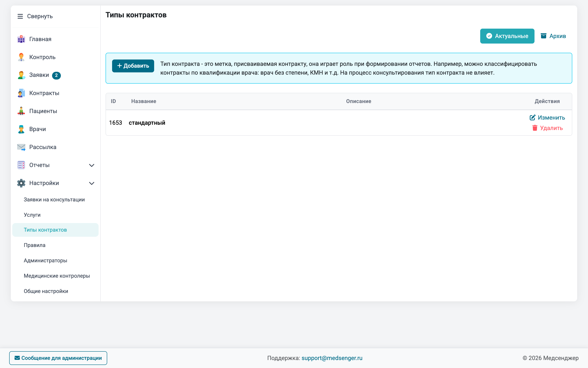Click Удалить for стандартный
588x368 pixels.
coord(547,128)
